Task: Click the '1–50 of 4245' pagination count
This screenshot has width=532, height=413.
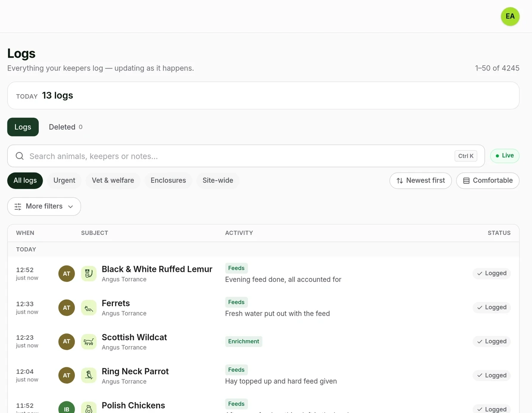Action: click(497, 68)
